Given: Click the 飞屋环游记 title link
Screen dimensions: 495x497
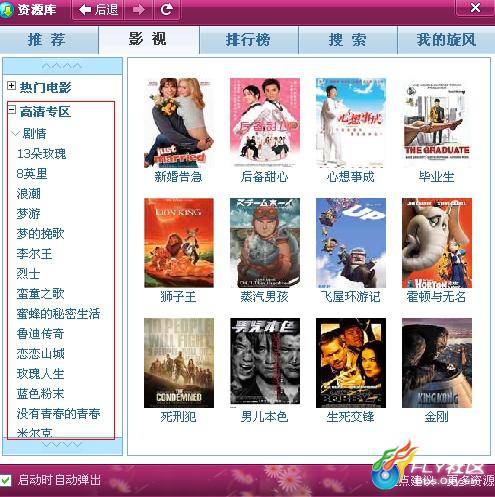Looking at the screenshot, I should point(351,296).
